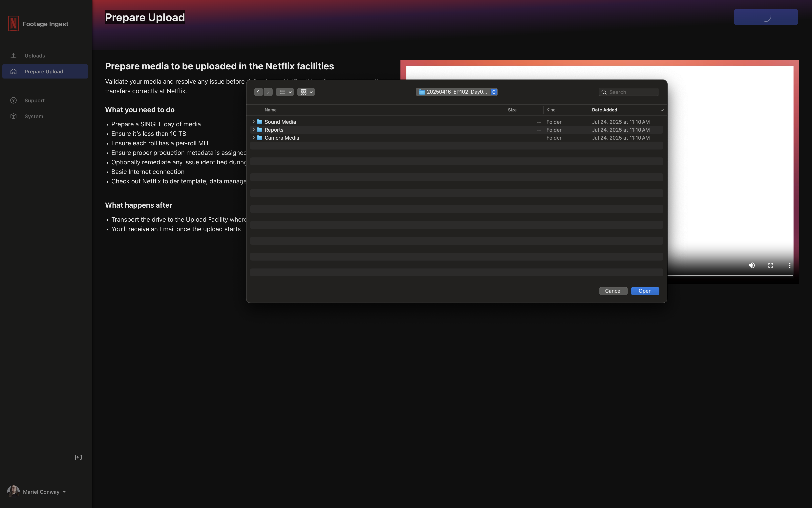812x508 pixels.
Task: Sort by the Size column header
Action: pyautogui.click(x=512, y=110)
